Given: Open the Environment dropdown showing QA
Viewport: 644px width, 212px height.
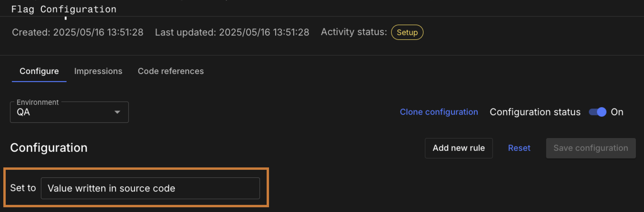Looking at the screenshot, I should pyautogui.click(x=69, y=112).
